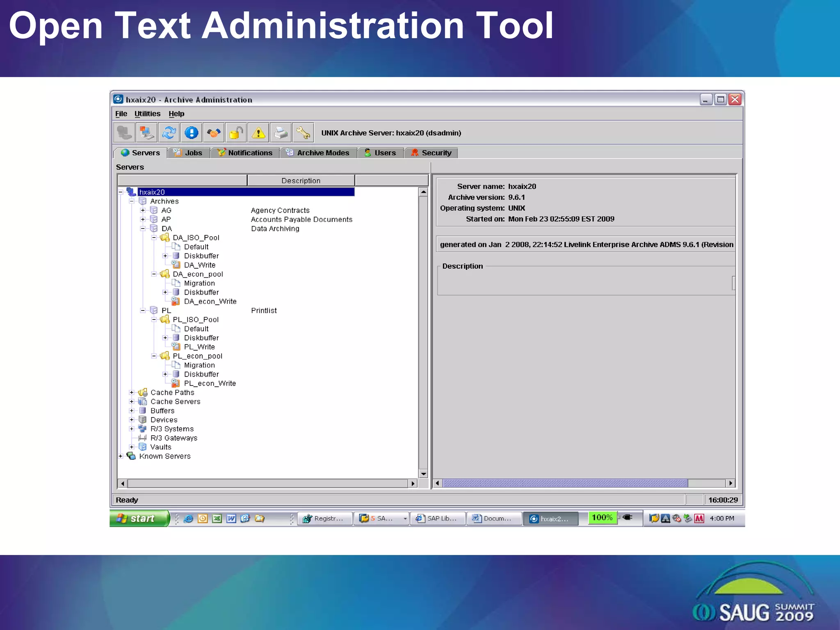Collapse the PL archive node

[x=143, y=310]
